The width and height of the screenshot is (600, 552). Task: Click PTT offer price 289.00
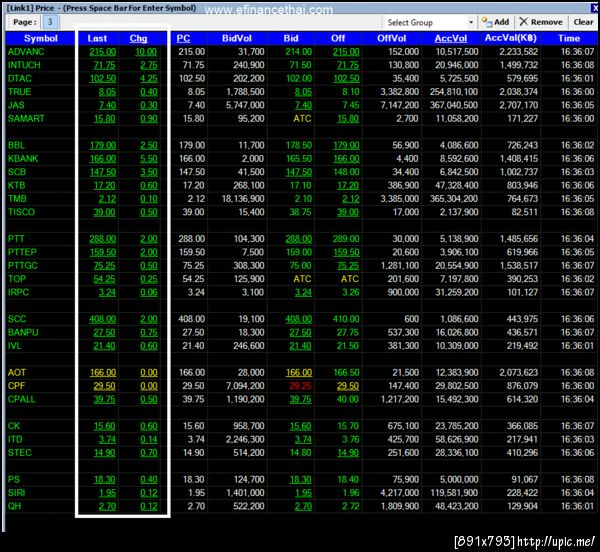346,239
